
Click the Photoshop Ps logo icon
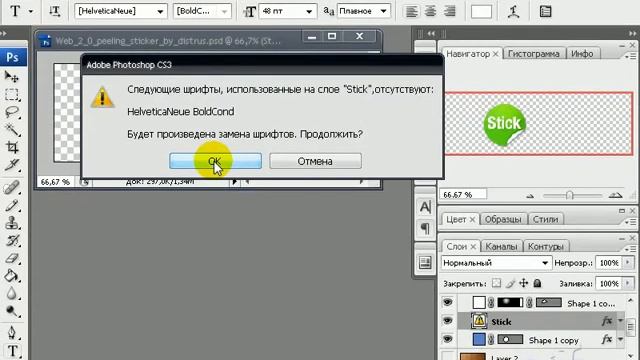click(13, 57)
